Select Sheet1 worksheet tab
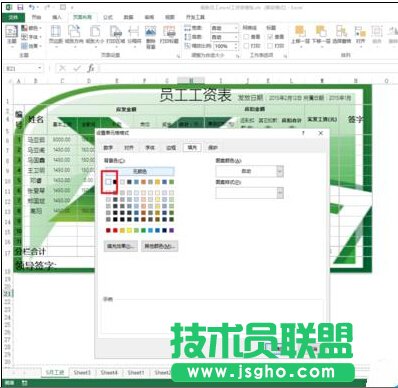398x388 pixels. tap(136, 372)
